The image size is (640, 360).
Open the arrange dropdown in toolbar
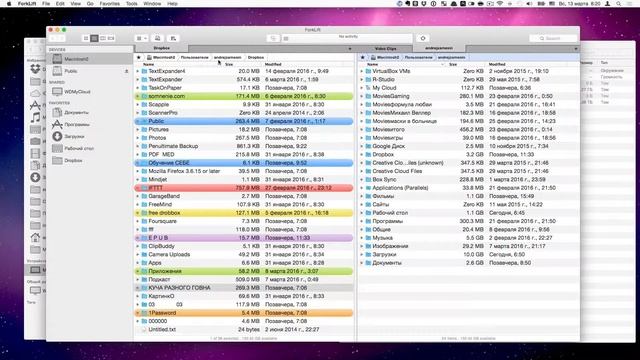click(x=142, y=38)
